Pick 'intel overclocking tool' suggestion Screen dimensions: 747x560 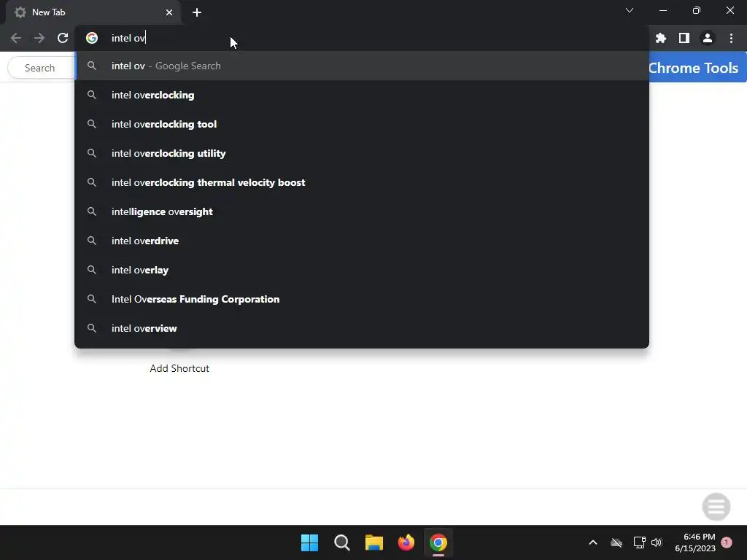tap(362, 124)
